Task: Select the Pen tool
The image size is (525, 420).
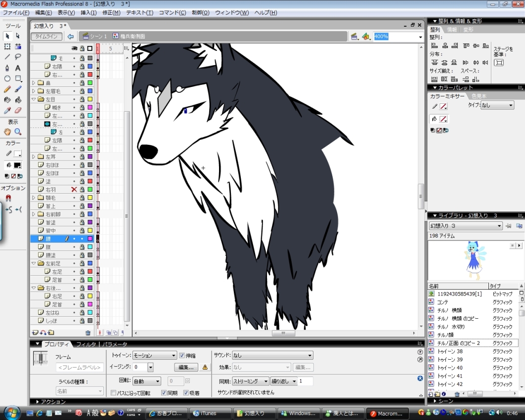Action: (7, 68)
